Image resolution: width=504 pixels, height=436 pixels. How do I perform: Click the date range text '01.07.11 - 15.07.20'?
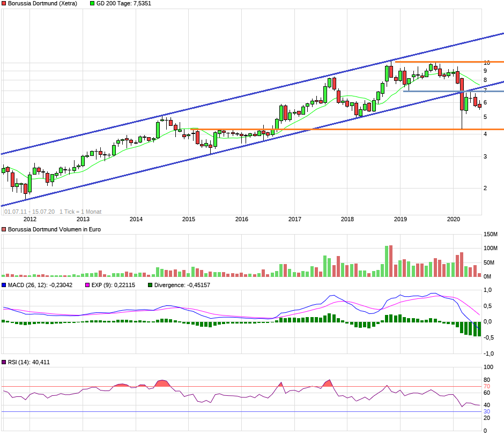tap(29, 212)
